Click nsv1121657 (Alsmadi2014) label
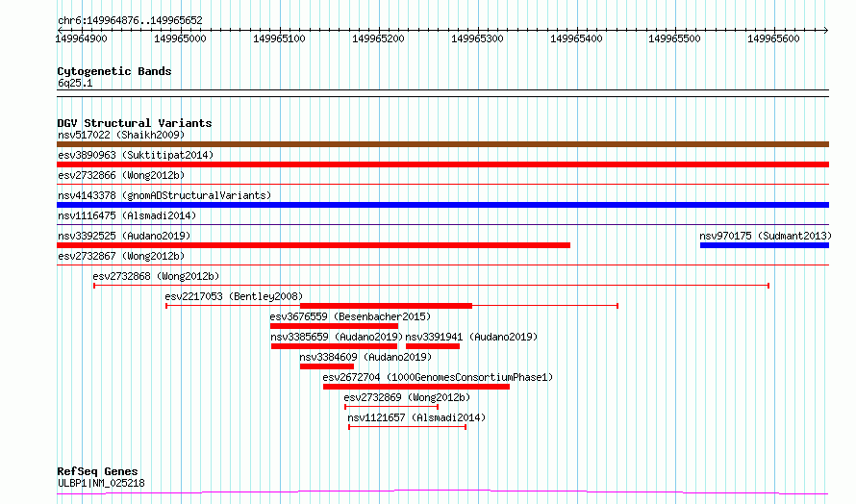This screenshot has width=856, height=504. [x=416, y=417]
